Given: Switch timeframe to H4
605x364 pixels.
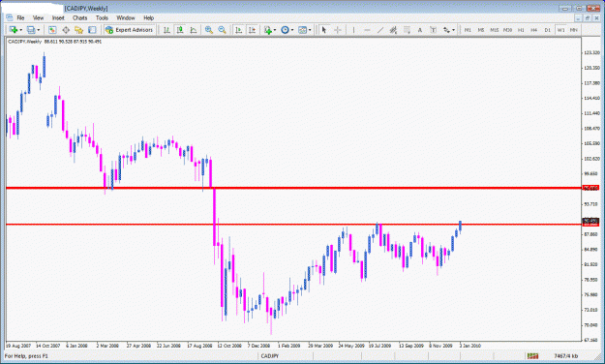Looking at the screenshot, I should tap(534, 30).
